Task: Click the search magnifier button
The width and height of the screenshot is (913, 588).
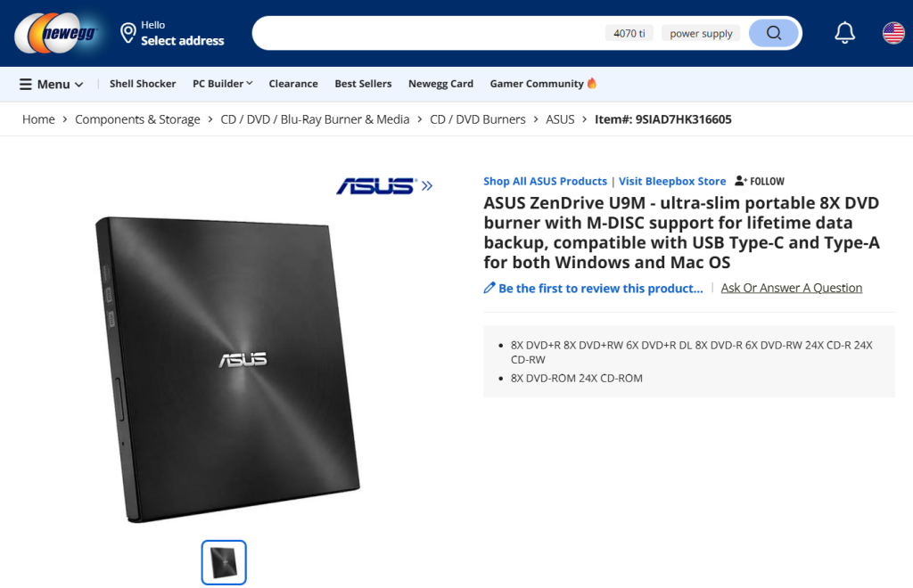Action: [x=773, y=33]
